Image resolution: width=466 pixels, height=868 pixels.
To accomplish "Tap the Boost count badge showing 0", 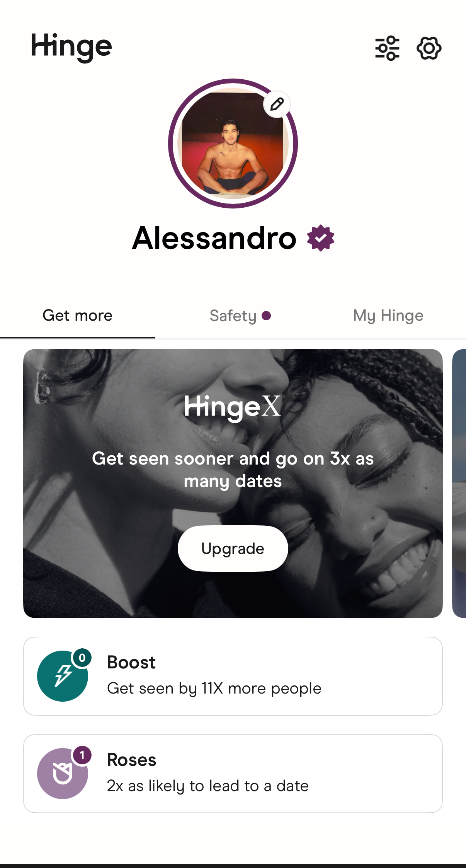I will click(x=82, y=658).
